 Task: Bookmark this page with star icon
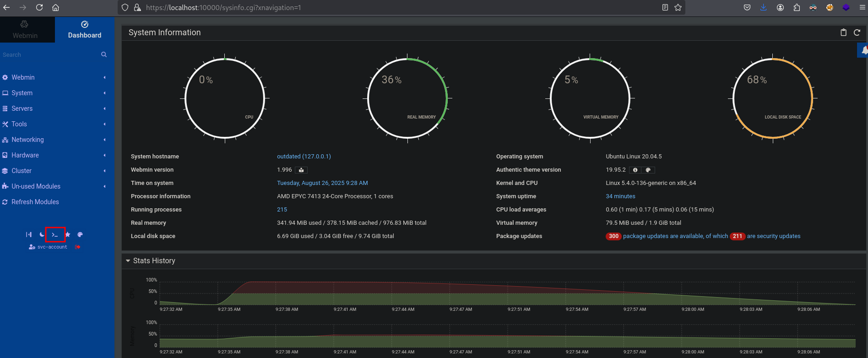coord(678,8)
